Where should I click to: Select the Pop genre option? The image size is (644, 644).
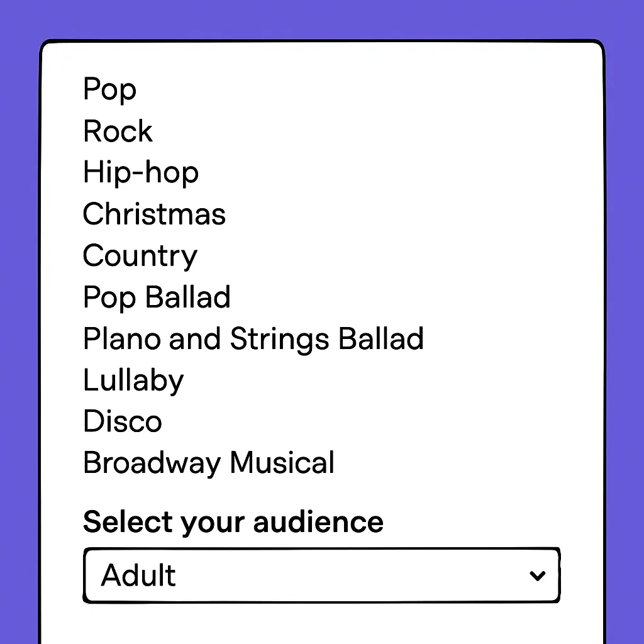109,89
